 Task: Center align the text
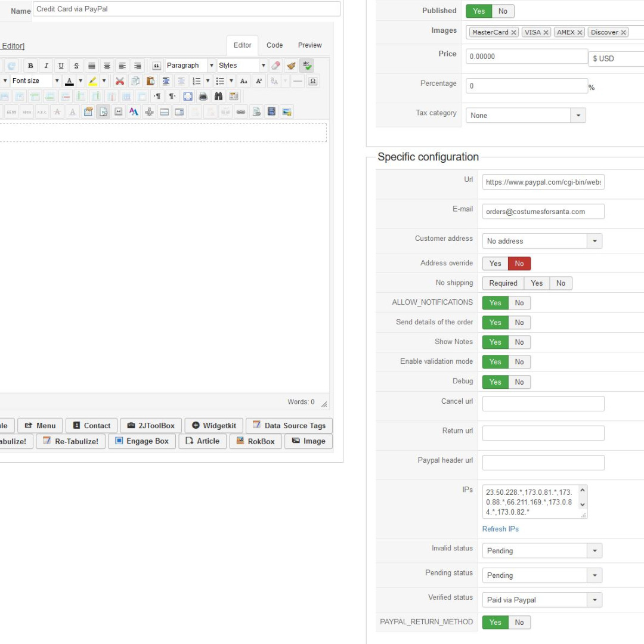[x=107, y=66]
